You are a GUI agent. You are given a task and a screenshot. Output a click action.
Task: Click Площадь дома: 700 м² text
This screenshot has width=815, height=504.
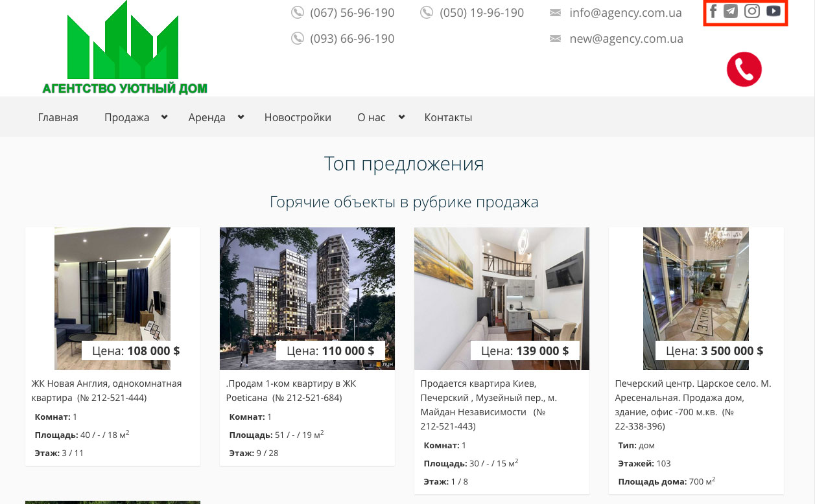667,481
